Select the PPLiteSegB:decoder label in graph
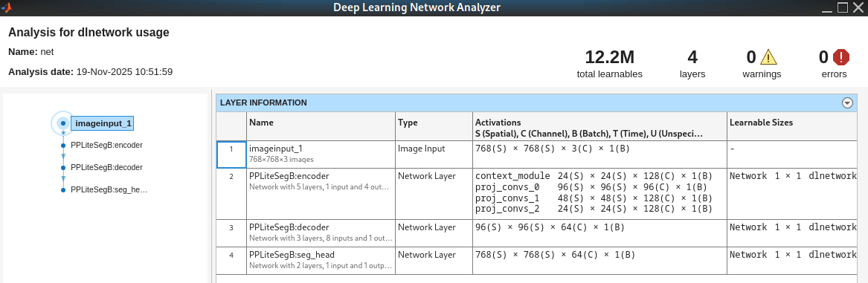The width and height of the screenshot is (868, 283). click(x=107, y=167)
